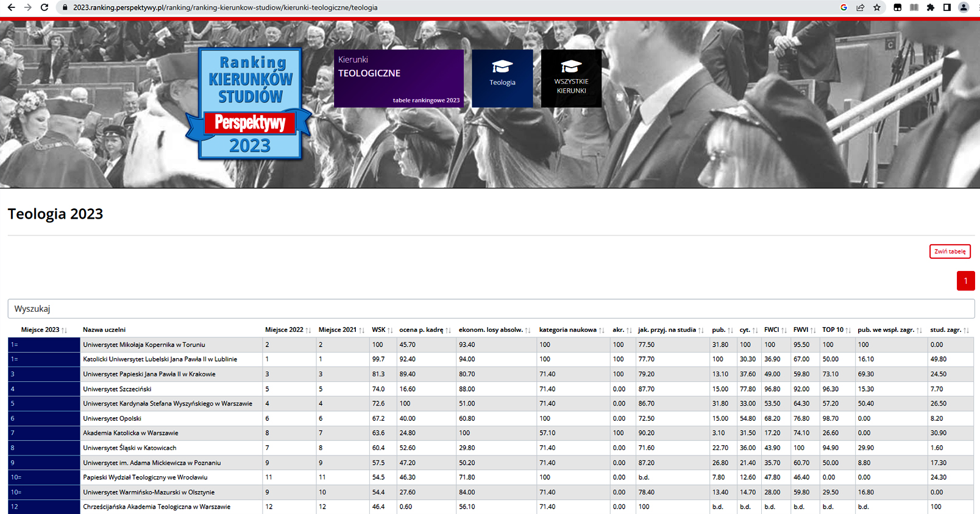Open the browser profile avatar
Viewport: 980px width, 514px height.
pos(964,7)
